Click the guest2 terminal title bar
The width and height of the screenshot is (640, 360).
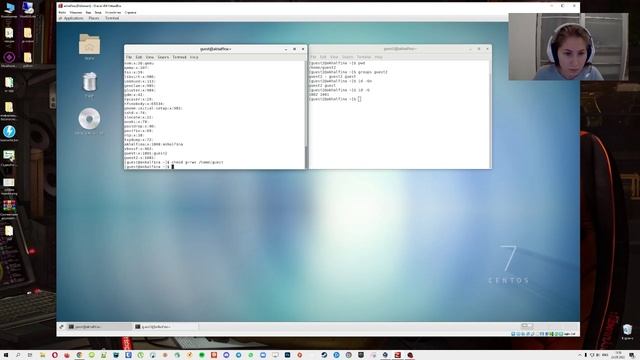pyautogui.click(x=400, y=49)
